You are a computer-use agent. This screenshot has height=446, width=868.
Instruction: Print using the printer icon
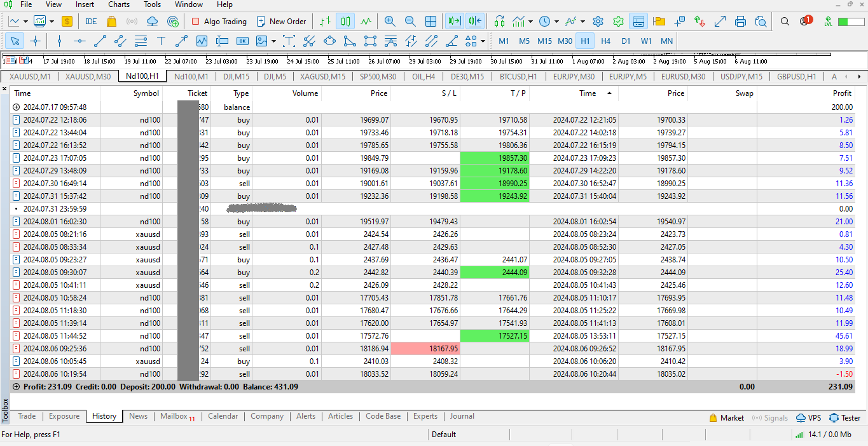click(740, 21)
